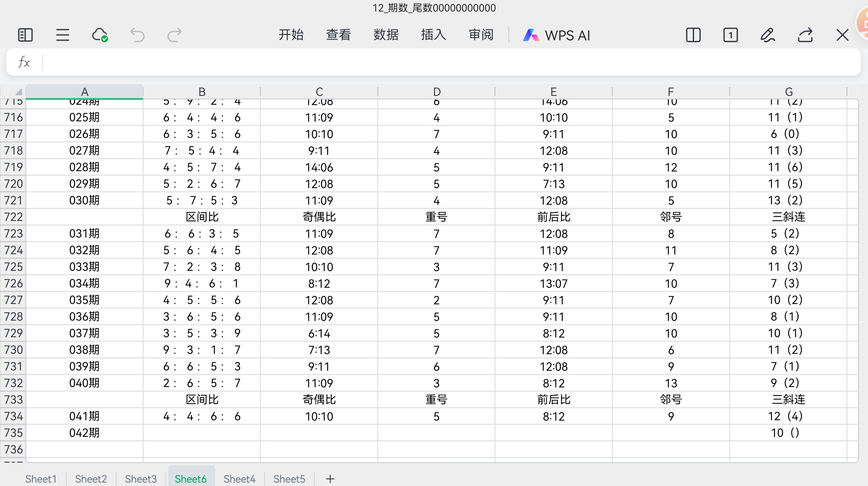Click the pen edit mode icon
The width and height of the screenshot is (868, 486).
(x=768, y=35)
